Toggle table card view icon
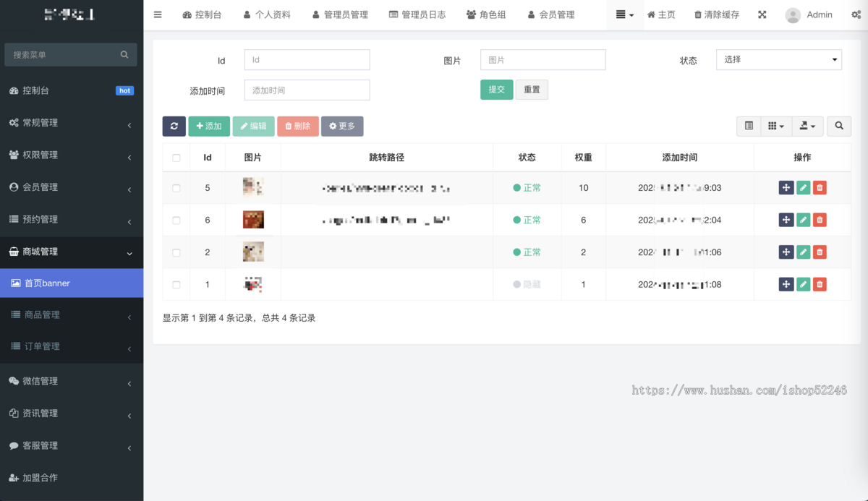The height and width of the screenshot is (501, 868). point(749,126)
